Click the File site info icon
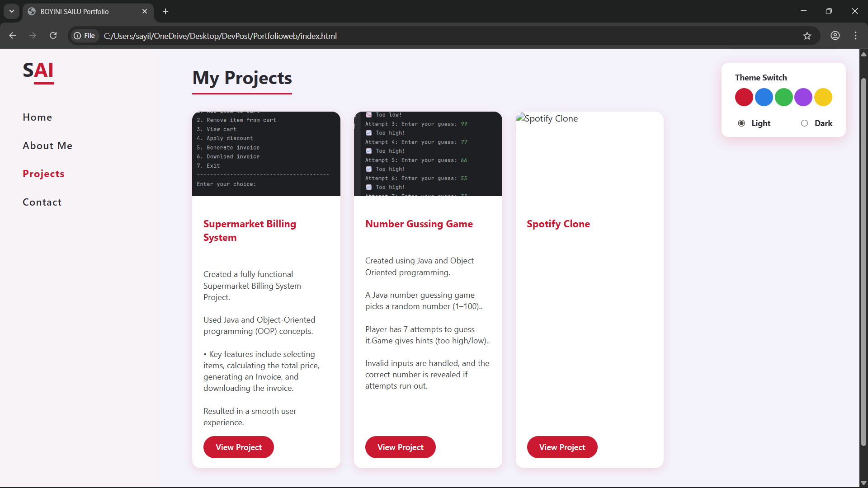Viewport: 868px width, 488px height. click(x=85, y=36)
